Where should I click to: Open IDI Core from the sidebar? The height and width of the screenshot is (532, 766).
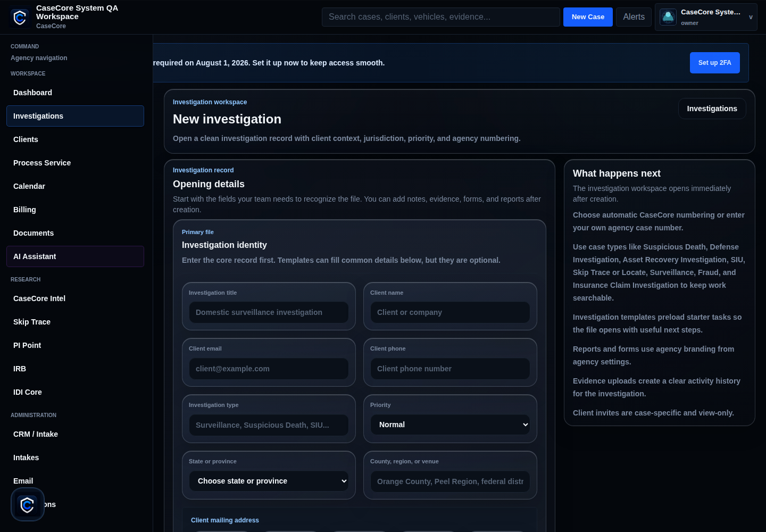click(x=75, y=392)
